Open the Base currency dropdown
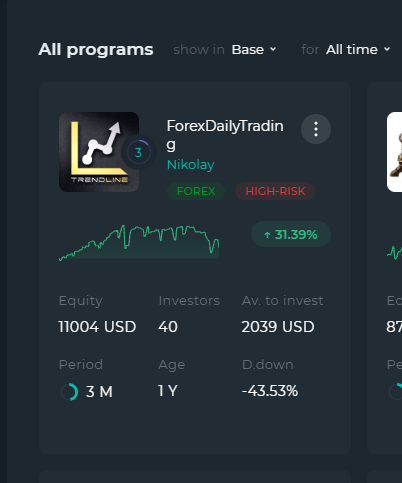 point(254,50)
